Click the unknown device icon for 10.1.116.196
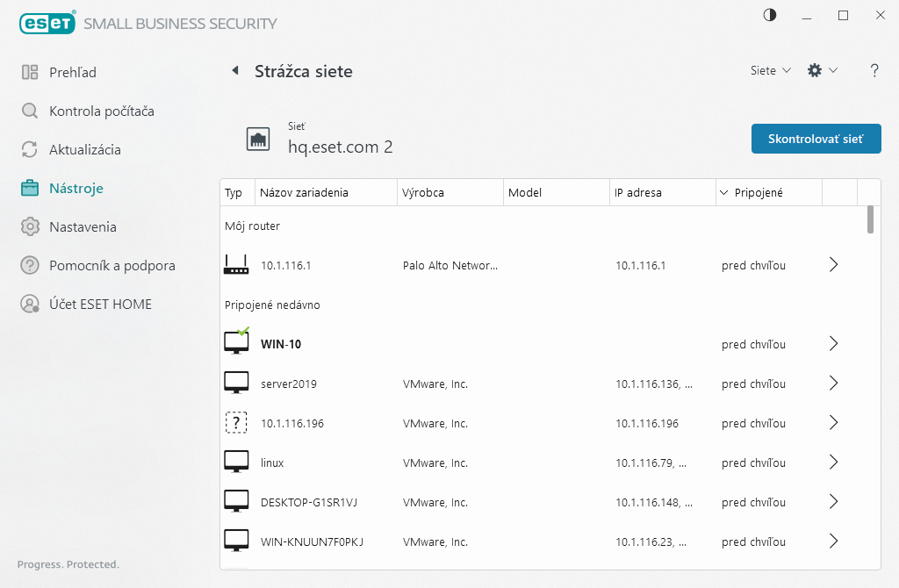The image size is (899, 588). point(236,423)
